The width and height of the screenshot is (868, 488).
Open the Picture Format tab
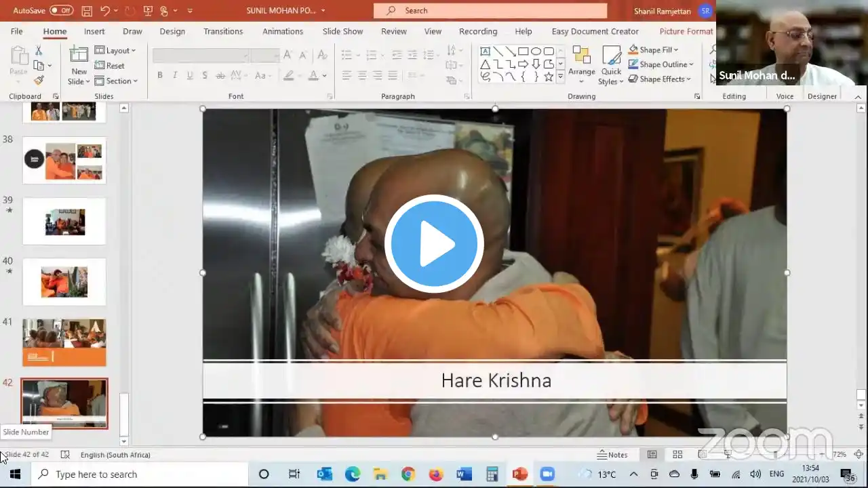(x=686, y=31)
